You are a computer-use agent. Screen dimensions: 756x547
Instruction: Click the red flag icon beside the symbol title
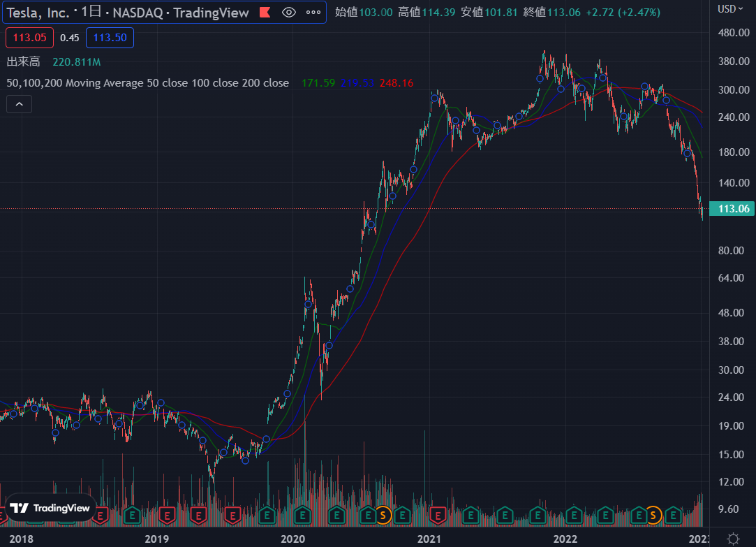265,13
